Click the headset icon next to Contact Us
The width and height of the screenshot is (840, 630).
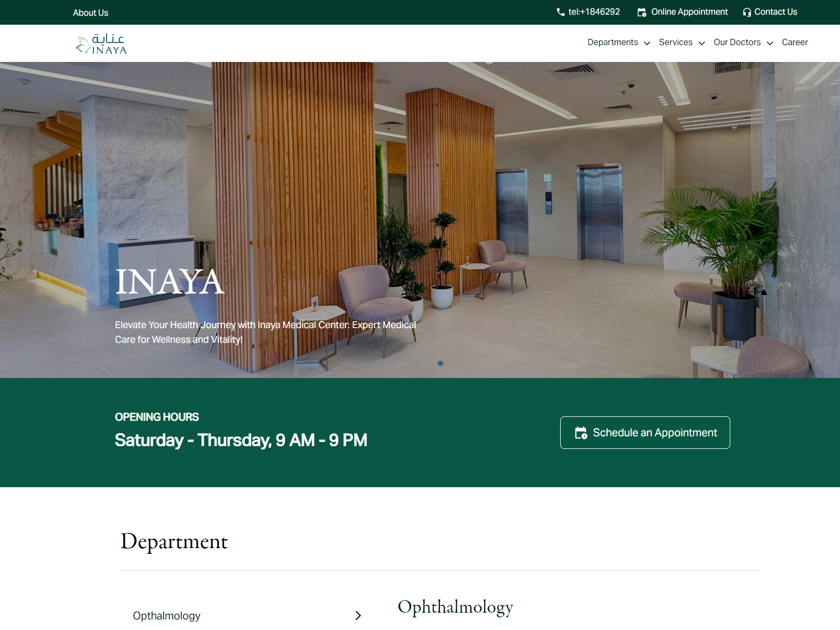(746, 12)
